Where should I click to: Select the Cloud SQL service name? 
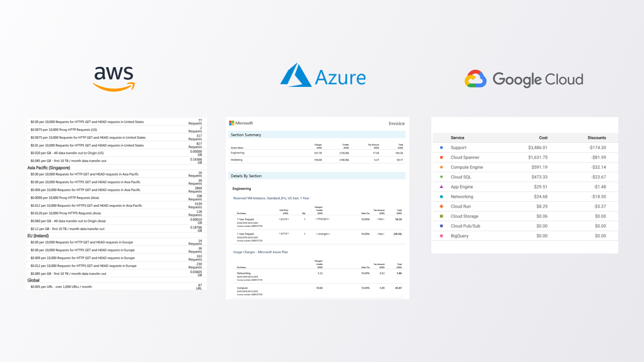coord(461,177)
